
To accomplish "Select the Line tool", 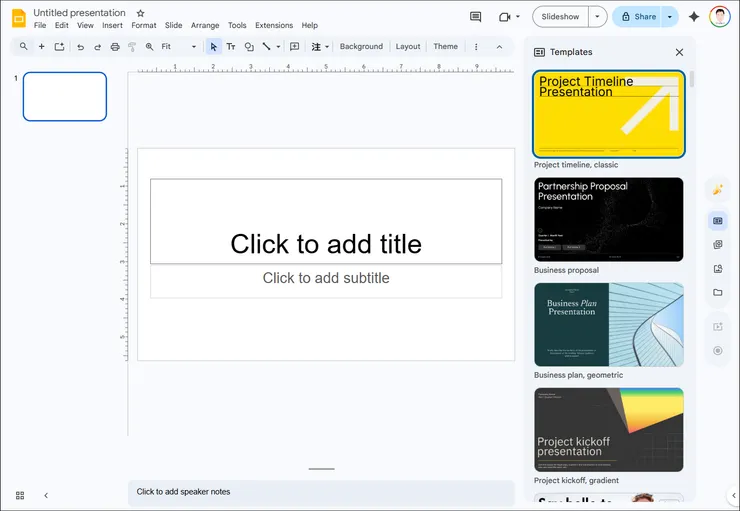I will pos(267,47).
